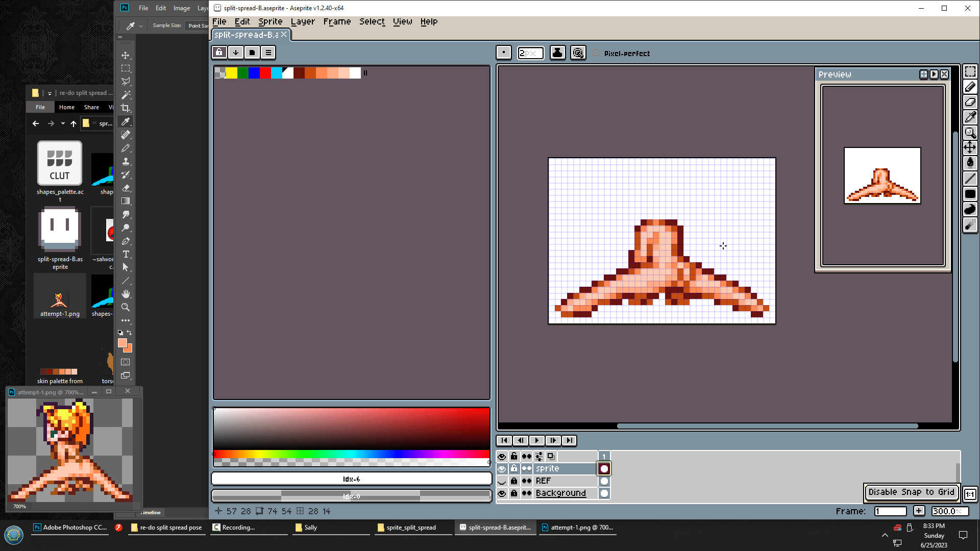Screen dimensions: 980x551
Task: Select the Line tool in Aseprite
Action: pos(970,178)
